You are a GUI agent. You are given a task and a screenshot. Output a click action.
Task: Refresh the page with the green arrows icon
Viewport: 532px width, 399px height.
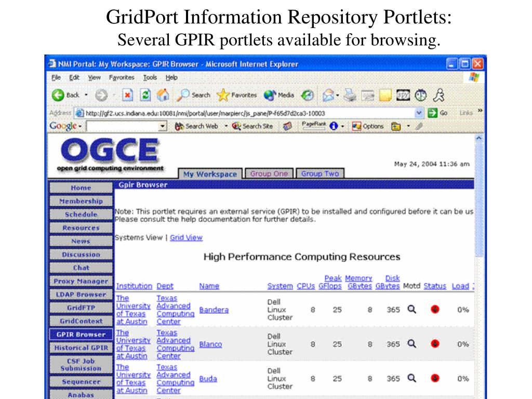[x=145, y=96]
